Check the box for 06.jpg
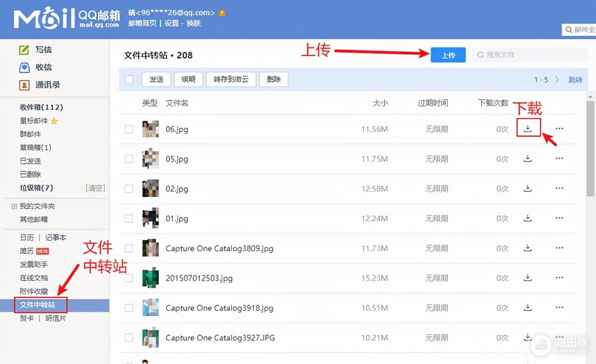The image size is (596, 364). pyautogui.click(x=129, y=129)
